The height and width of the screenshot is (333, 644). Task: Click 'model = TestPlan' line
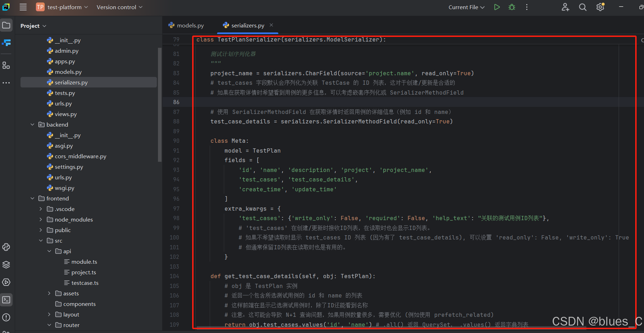click(253, 151)
